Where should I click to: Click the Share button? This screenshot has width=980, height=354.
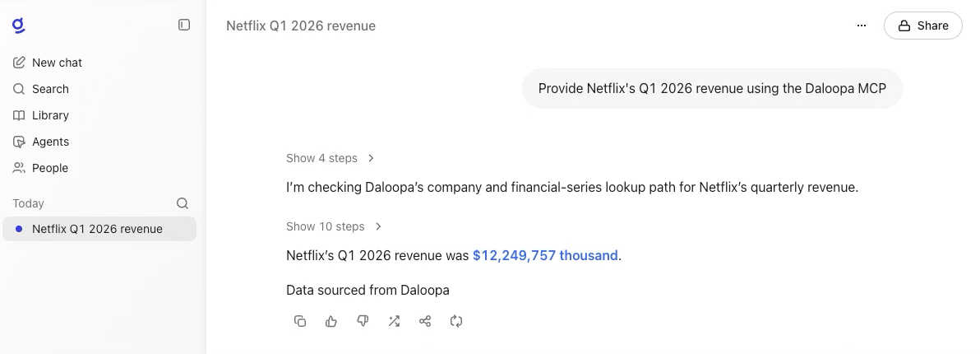click(x=922, y=26)
